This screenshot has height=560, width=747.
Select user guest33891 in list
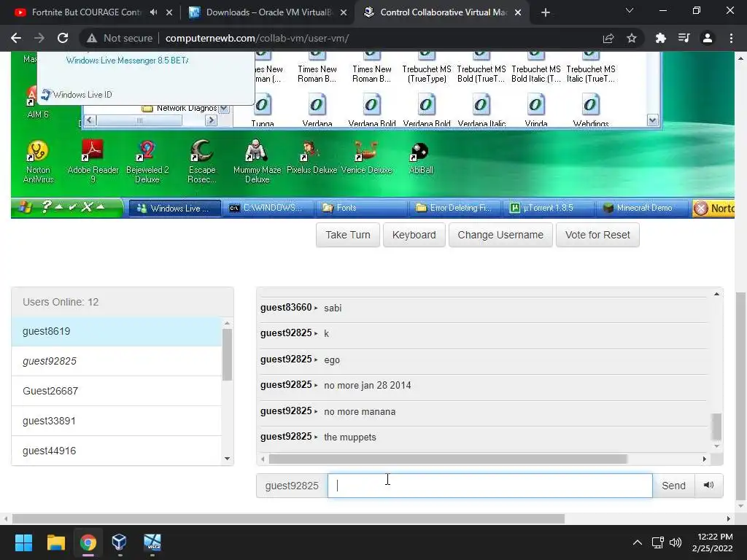[x=117, y=421]
